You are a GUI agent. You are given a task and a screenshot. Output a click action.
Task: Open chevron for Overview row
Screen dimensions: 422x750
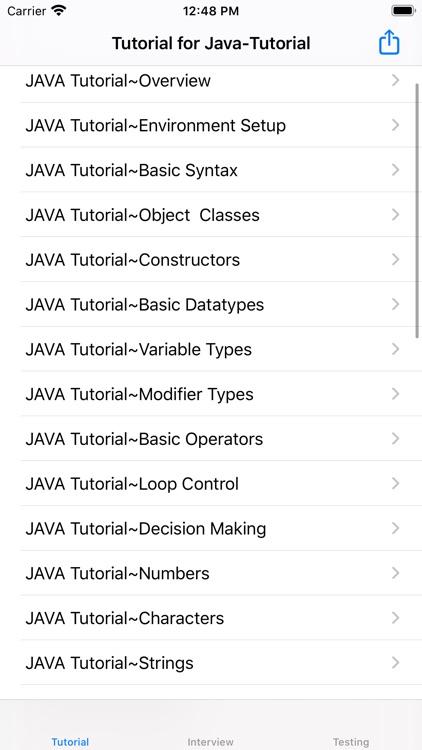395,80
